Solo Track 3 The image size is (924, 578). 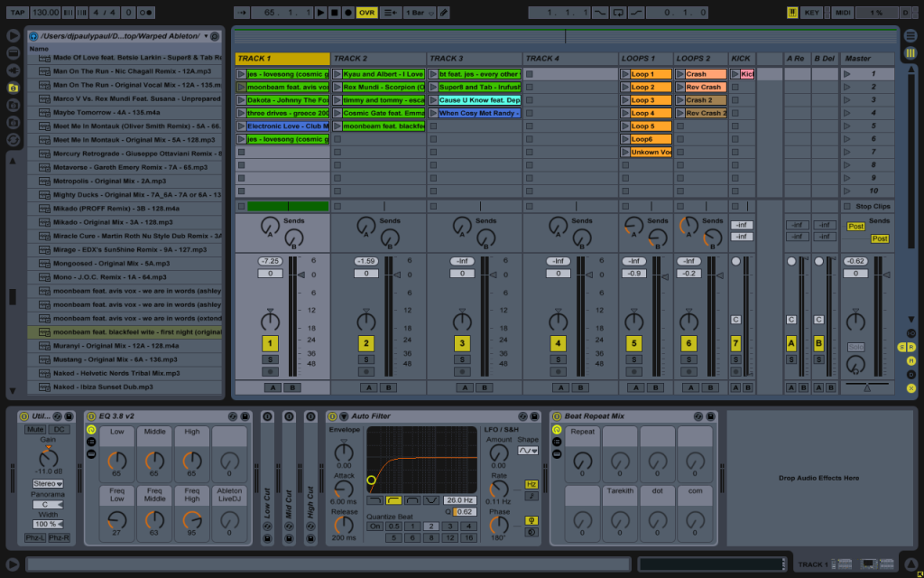[x=462, y=359]
